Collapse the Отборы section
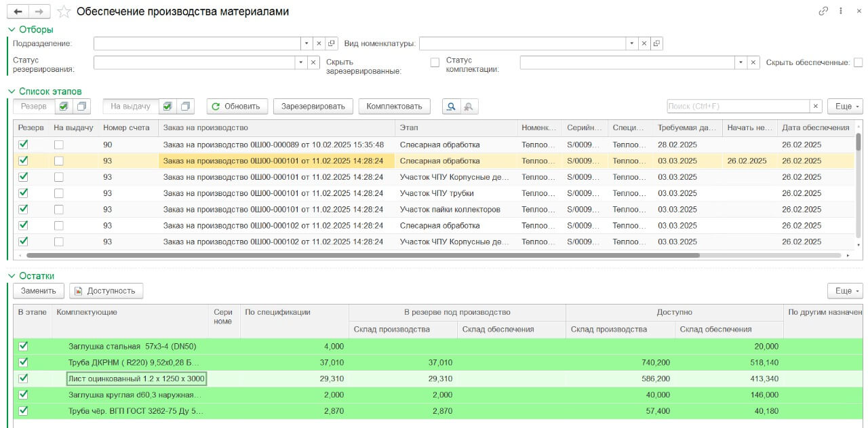The image size is (868, 428). pos(10,29)
